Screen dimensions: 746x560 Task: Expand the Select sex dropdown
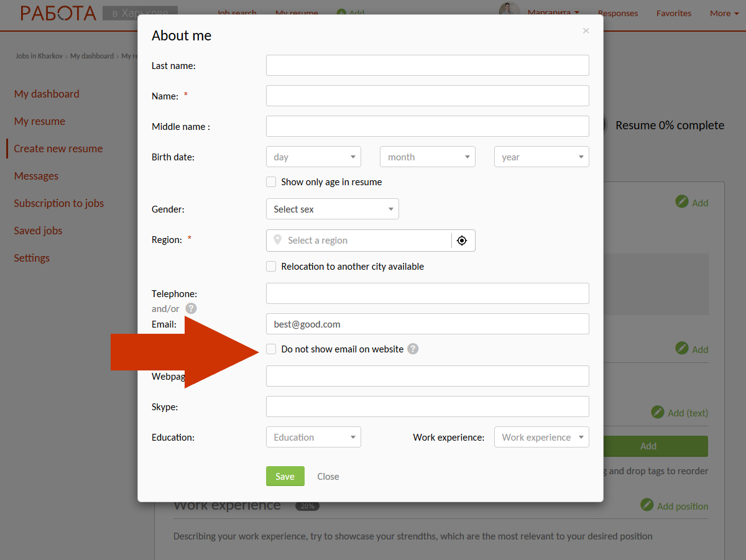[x=332, y=209]
